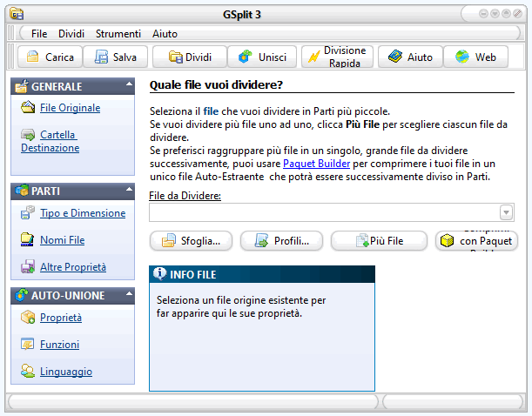Click the Salva toolbar button
Viewport: 532px width, 416px height.
tap(116, 57)
